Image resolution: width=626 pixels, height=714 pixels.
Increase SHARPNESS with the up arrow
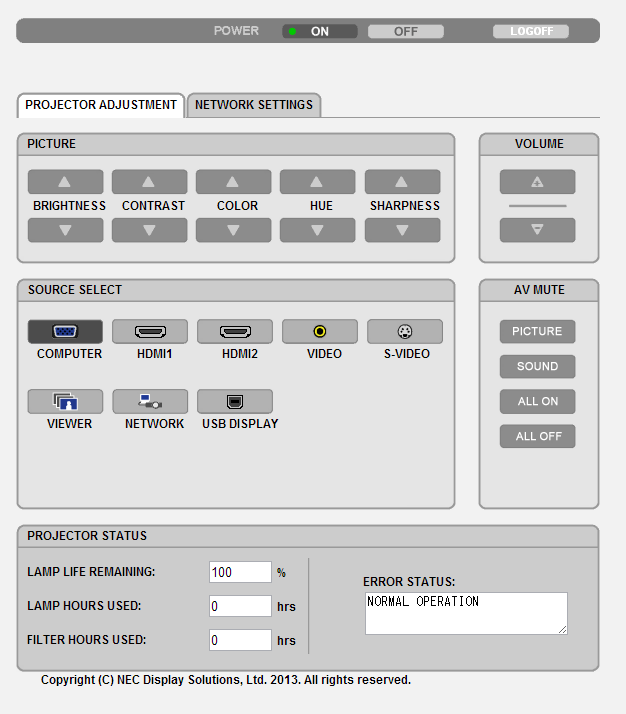click(402, 182)
